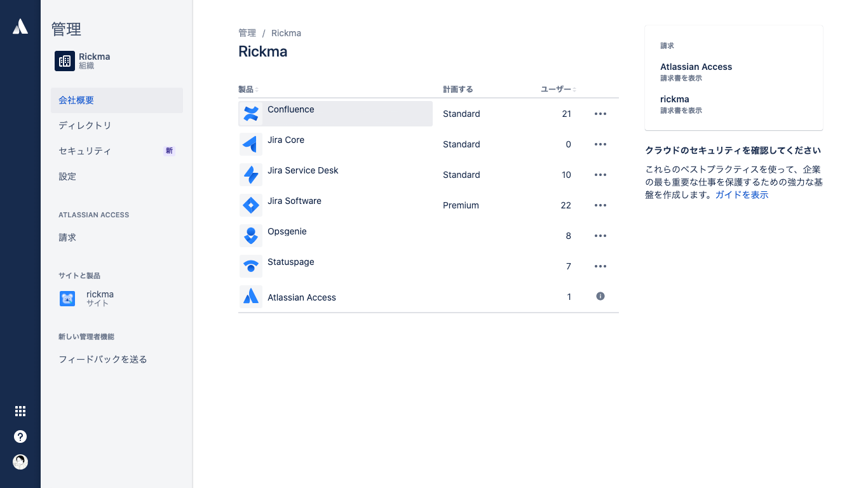
Task: Click the Confluence product icon
Action: (251, 114)
